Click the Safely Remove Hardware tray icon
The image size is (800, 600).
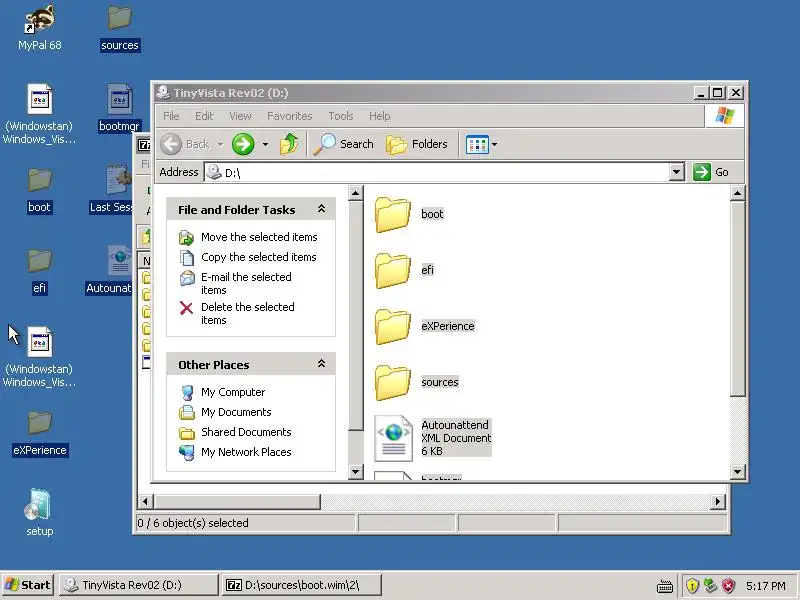click(x=710, y=585)
